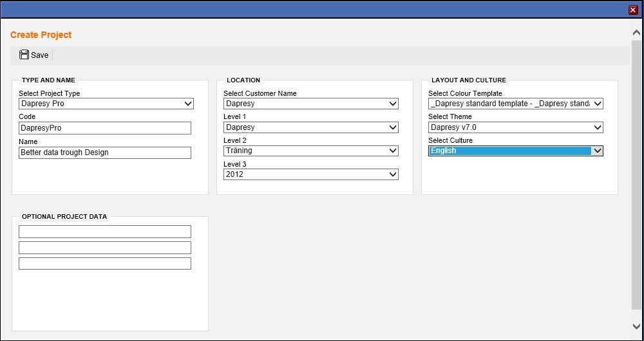
Task: Click the Save floppy disk icon
Action: (x=24, y=55)
